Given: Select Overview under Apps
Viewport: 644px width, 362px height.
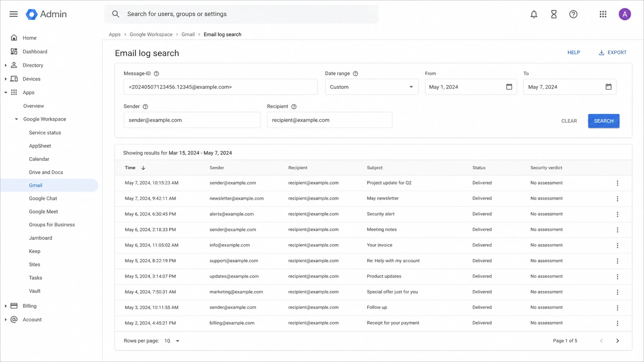Looking at the screenshot, I should point(34,106).
